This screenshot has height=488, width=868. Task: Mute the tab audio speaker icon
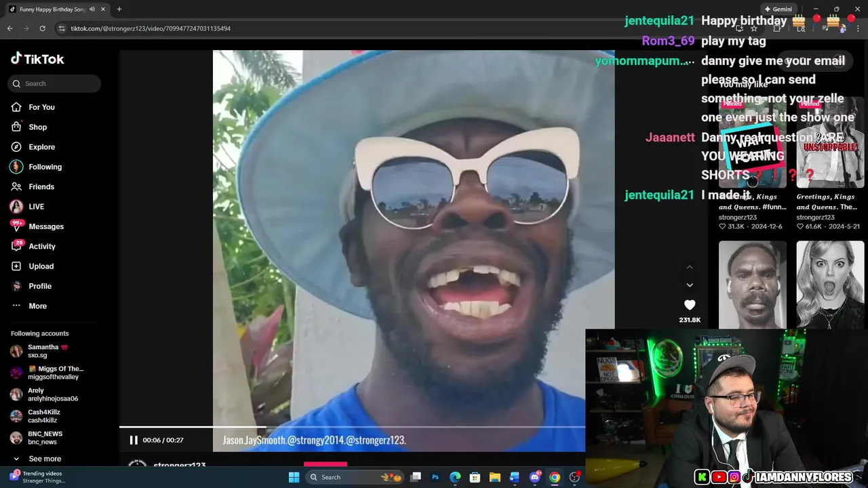[x=92, y=9]
